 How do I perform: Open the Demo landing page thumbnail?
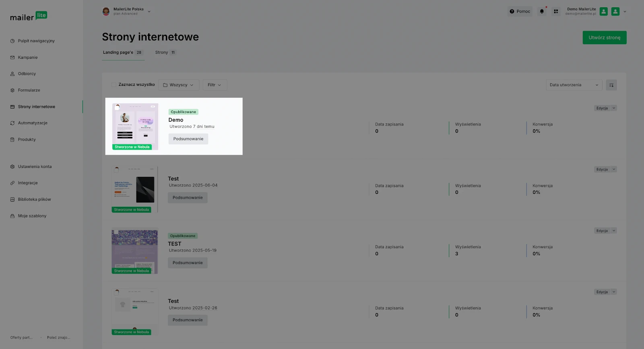pyautogui.click(x=135, y=127)
